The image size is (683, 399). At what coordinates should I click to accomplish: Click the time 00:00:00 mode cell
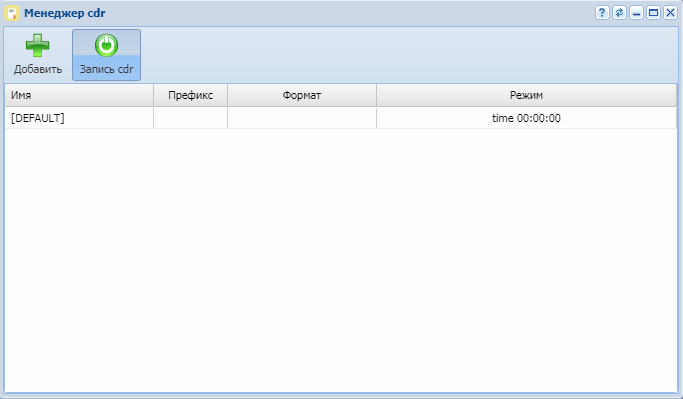[x=526, y=118]
